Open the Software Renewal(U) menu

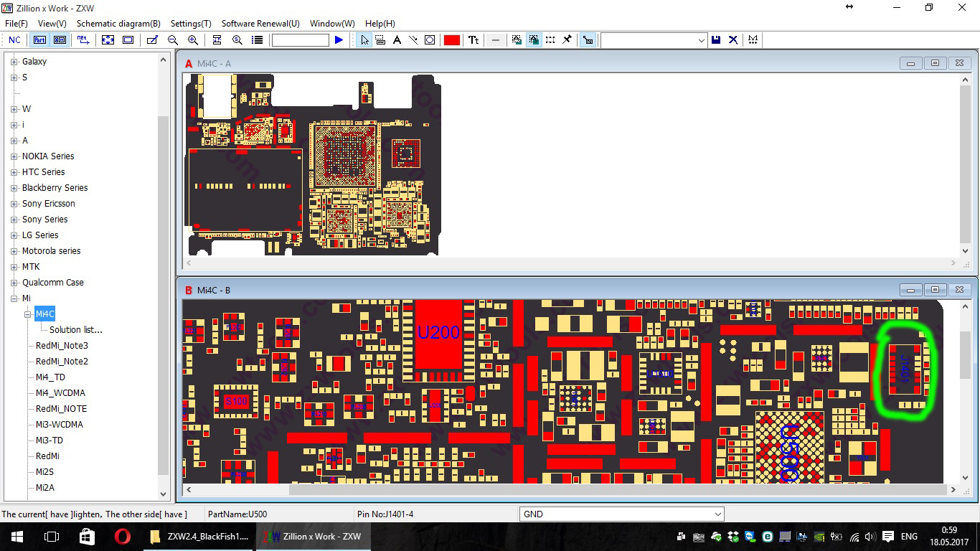[260, 24]
